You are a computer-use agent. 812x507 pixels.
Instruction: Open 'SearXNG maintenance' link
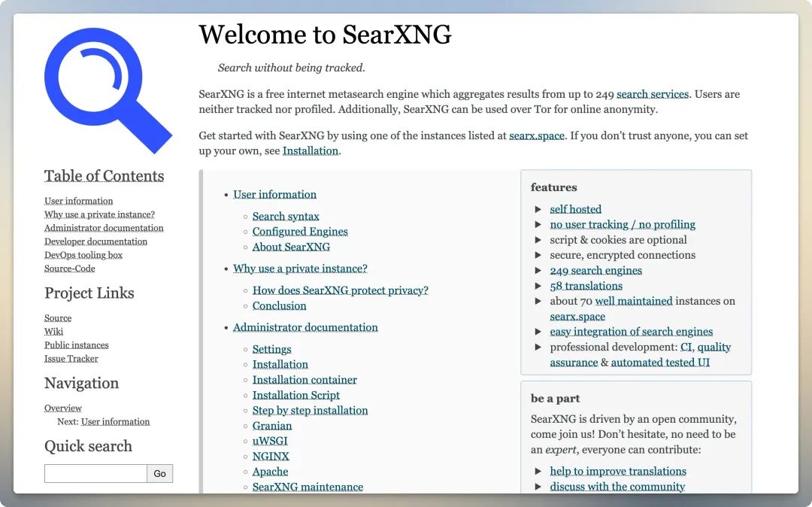coord(308,487)
